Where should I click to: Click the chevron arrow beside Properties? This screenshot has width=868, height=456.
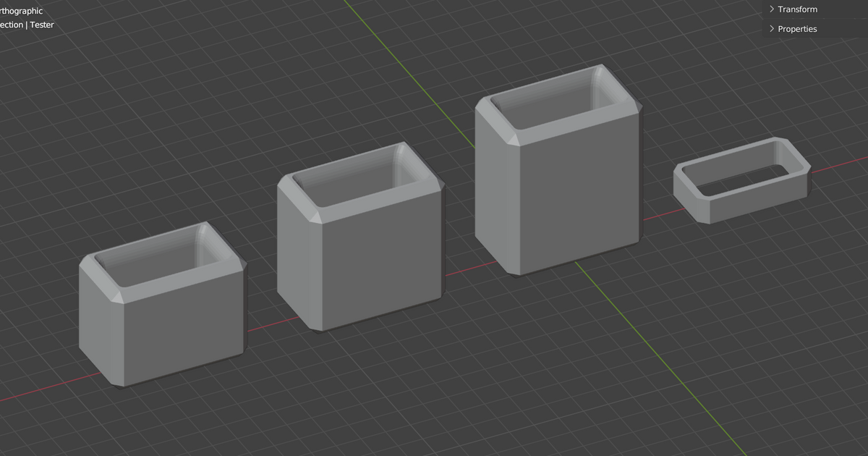[772, 29]
